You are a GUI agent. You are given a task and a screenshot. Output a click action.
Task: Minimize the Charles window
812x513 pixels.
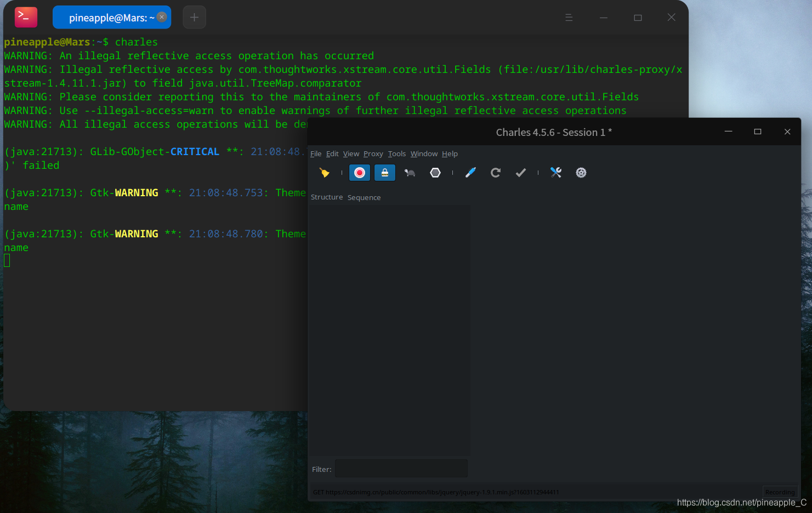(729, 132)
